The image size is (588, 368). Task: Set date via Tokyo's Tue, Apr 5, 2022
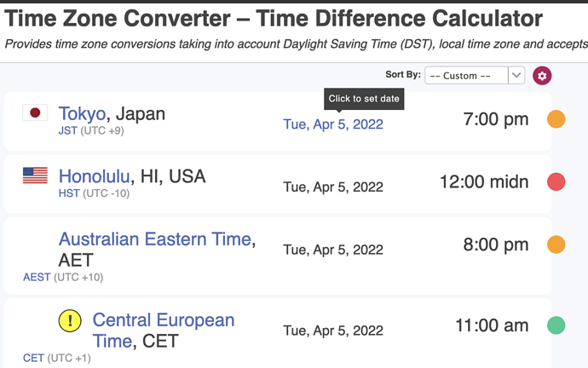(333, 124)
